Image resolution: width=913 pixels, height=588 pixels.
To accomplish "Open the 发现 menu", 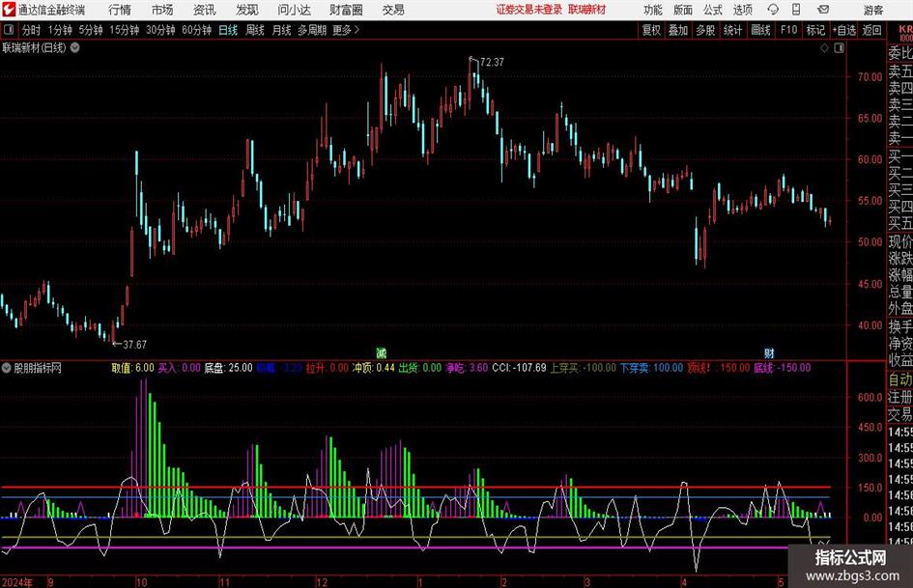I will pyautogui.click(x=247, y=10).
